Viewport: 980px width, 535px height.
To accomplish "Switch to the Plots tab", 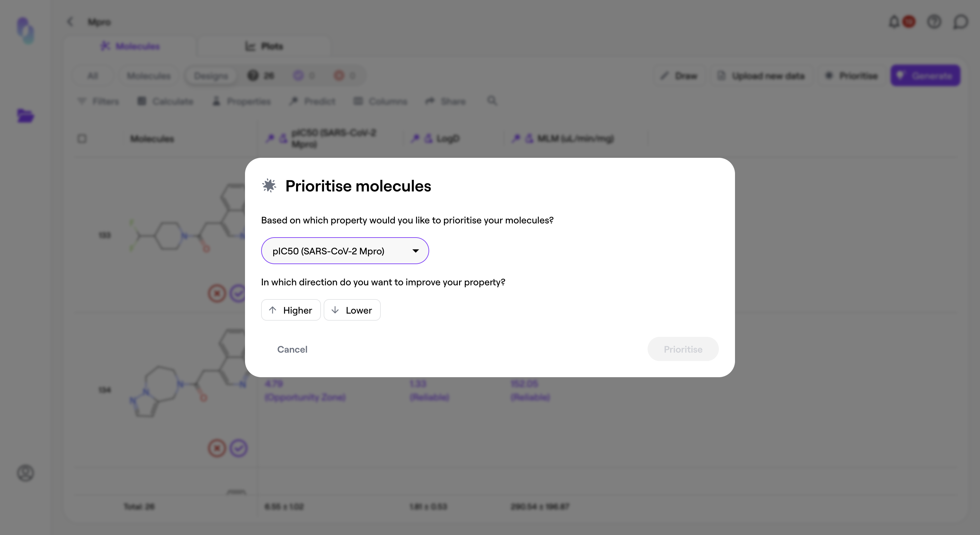I will pos(264,46).
